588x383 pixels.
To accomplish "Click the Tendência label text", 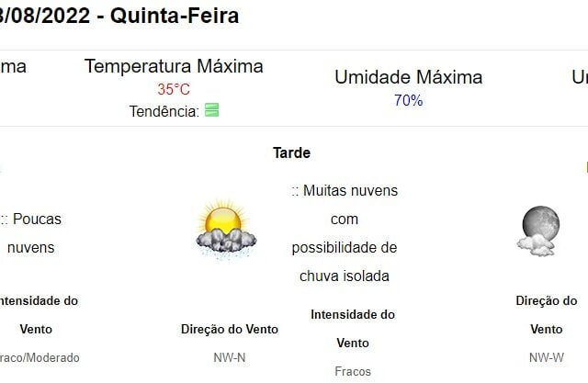I will coord(164,112).
